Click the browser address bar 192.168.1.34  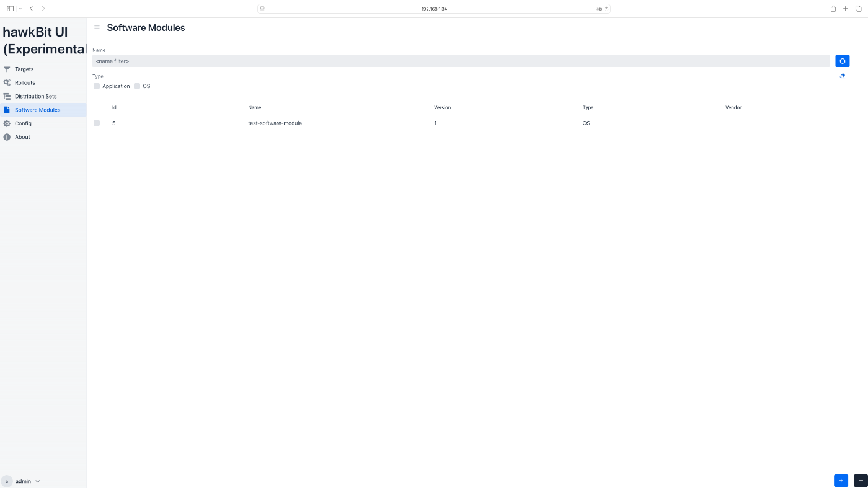tap(434, 9)
